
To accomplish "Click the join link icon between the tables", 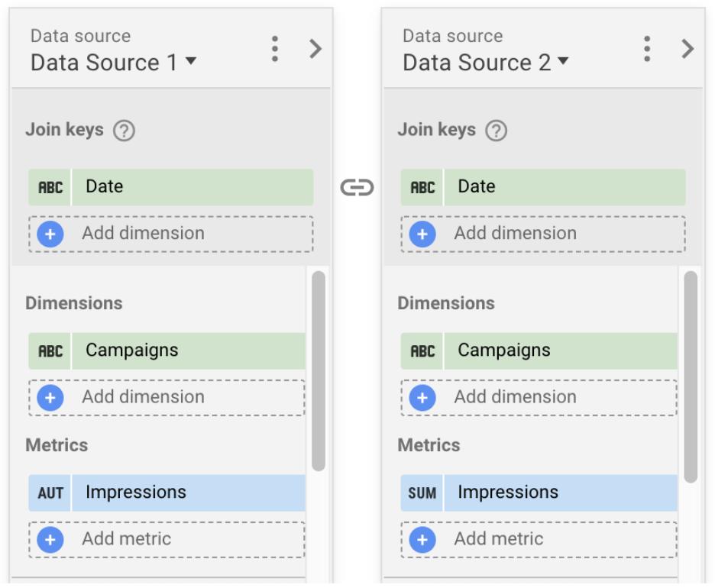I will (357, 186).
